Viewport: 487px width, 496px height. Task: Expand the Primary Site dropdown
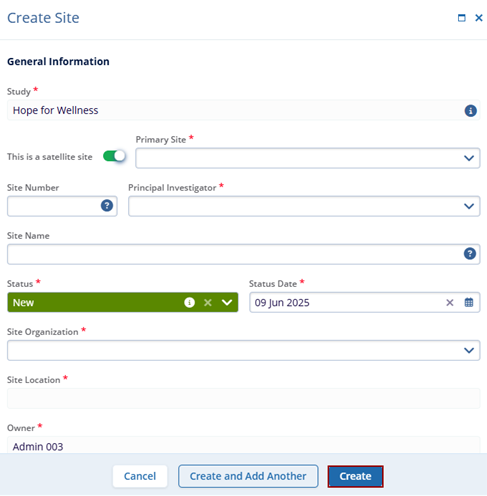(469, 158)
